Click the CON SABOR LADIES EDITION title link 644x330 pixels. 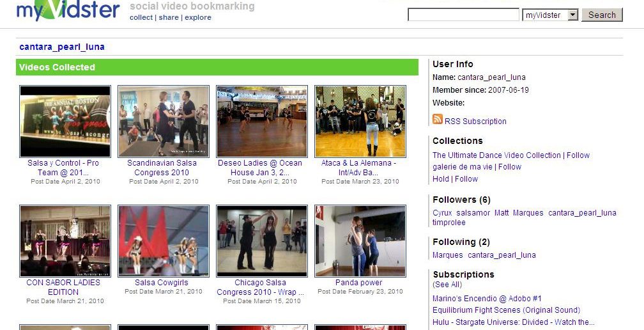(x=63, y=287)
